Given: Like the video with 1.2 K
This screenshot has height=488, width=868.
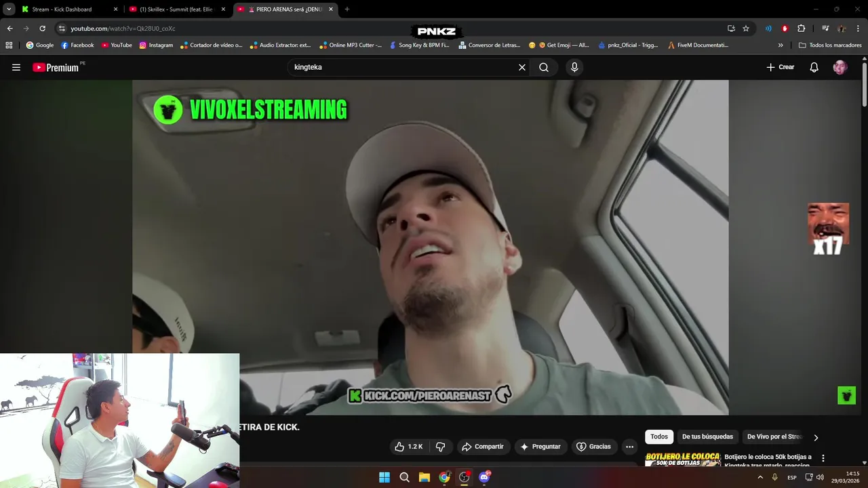Looking at the screenshot, I should (x=408, y=447).
